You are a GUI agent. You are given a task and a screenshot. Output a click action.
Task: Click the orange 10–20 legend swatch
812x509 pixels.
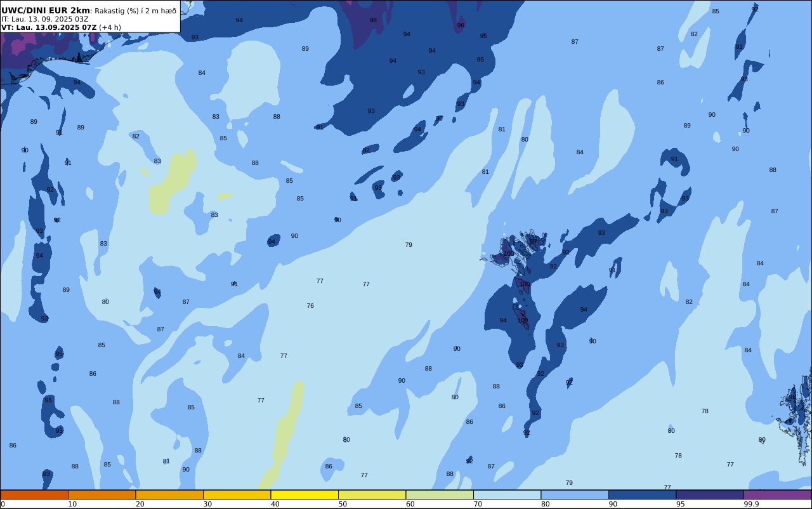click(101, 494)
